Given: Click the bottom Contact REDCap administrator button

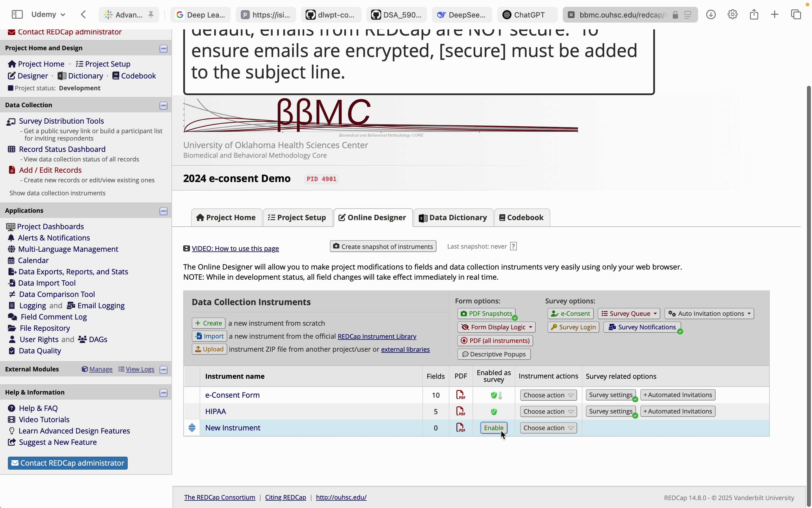Looking at the screenshot, I should (x=68, y=463).
